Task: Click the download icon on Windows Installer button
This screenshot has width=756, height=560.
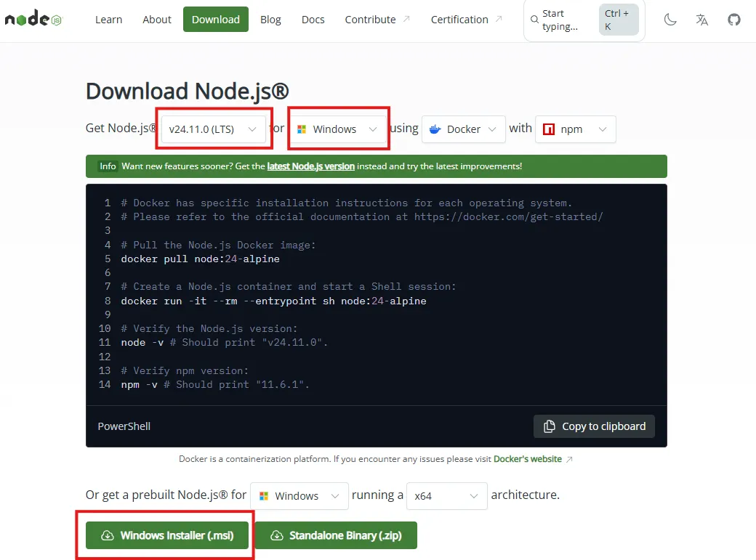Action: [108, 535]
